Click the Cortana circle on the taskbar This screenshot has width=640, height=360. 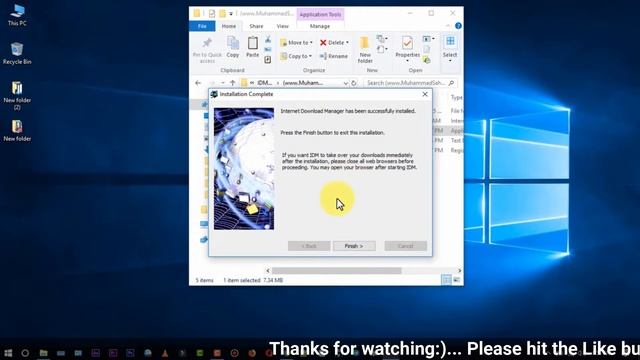pos(25,353)
